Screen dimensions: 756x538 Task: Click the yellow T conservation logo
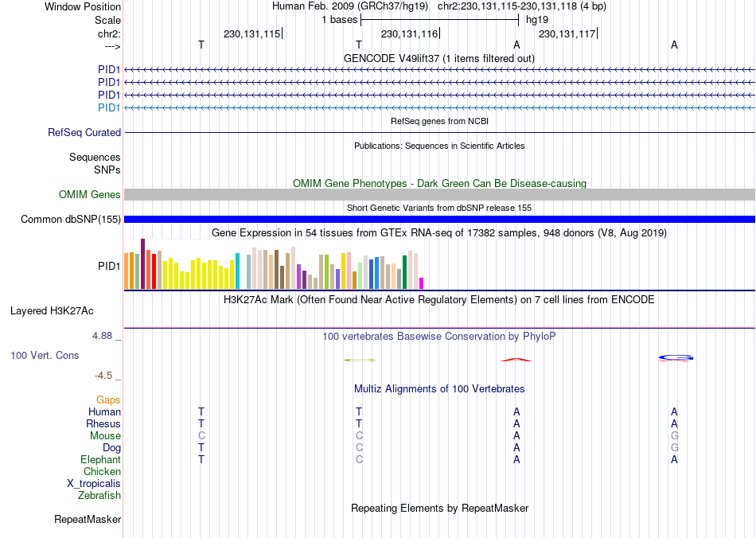pyautogui.click(x=359, y=360)
